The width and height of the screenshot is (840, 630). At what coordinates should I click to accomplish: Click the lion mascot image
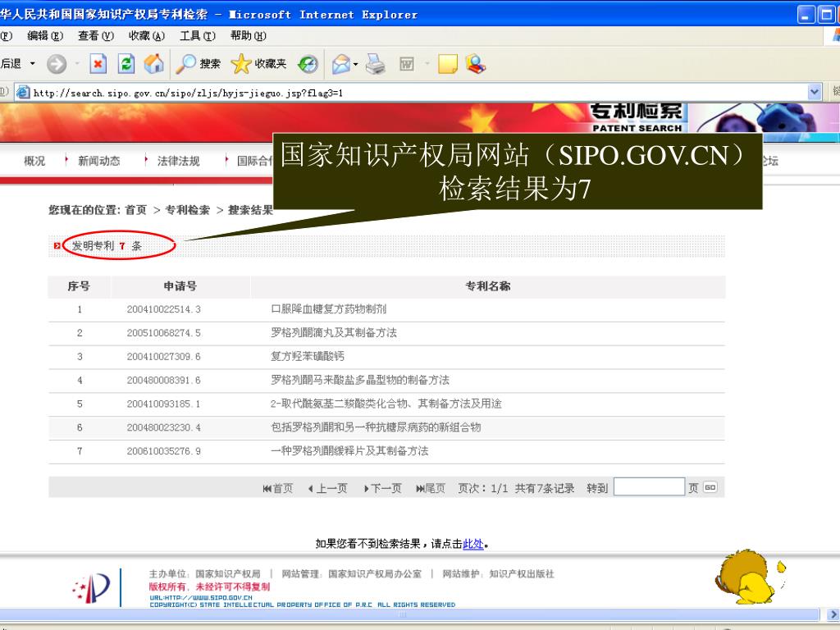[750, 577]
